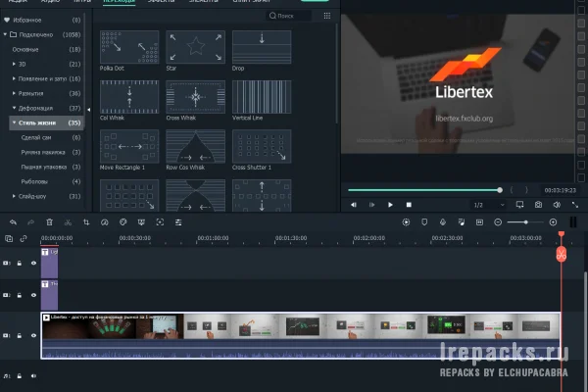Switch transitions to grid view icon
Image resolution: width=588 pixels, height=392 pixels.
coord(324,17)
